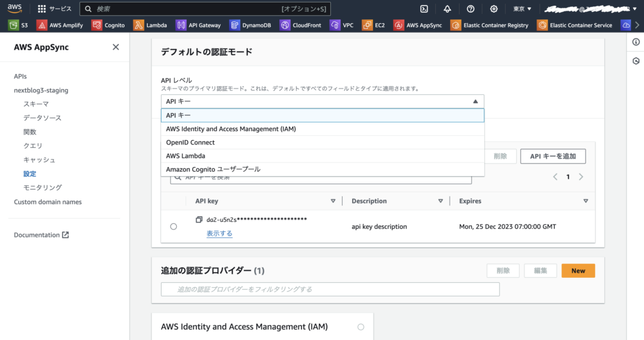Click the orange New button
Image resolution: width=644 pixels, height=340 pixels.
578,271
